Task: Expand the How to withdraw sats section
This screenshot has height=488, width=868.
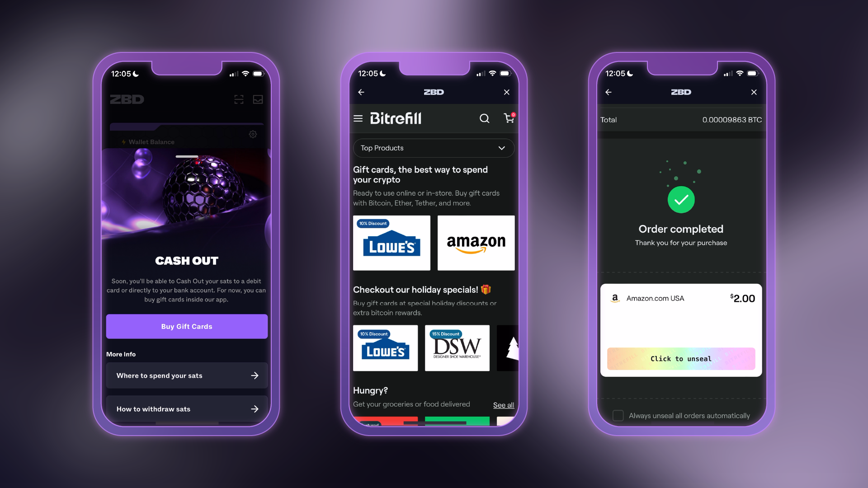Action: [187, 409]
